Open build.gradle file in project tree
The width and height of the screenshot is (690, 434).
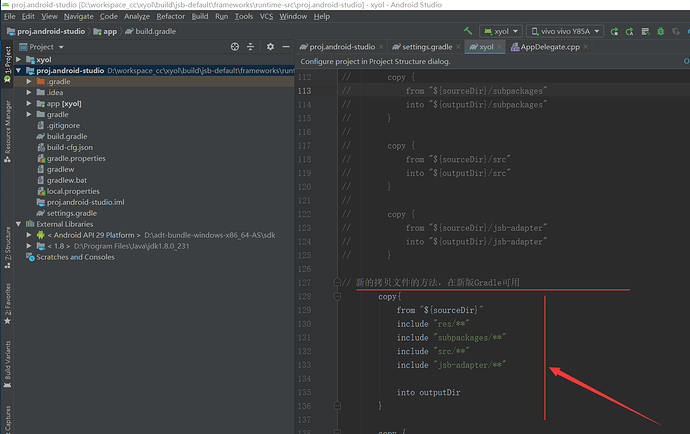(x=67, y=136)
